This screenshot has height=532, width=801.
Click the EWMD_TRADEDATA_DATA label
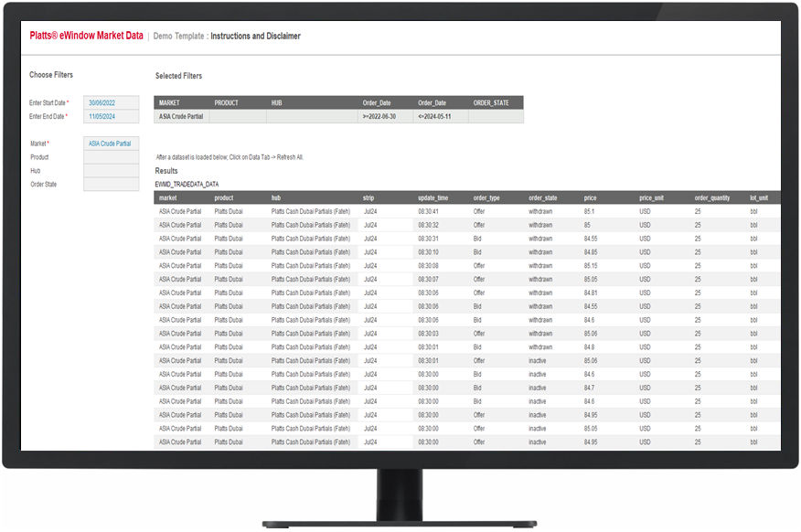(x=187, y=185)
